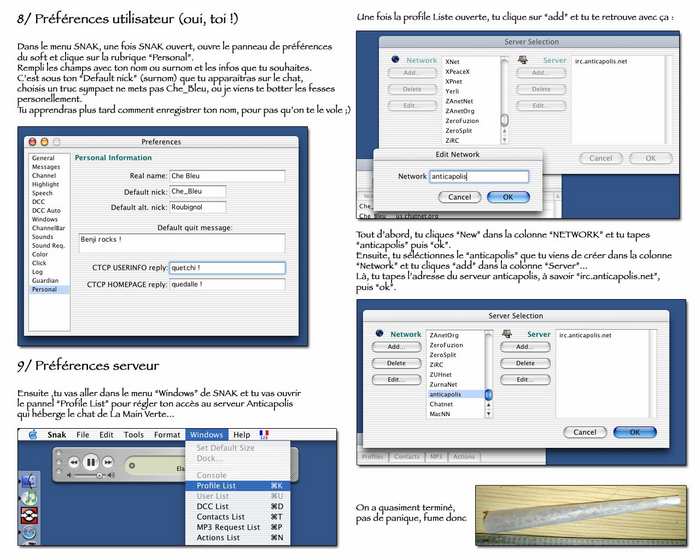Image resolution: width=700 pixels, height=560 pixels.
Task: Select DCC Auto in the Preferences sidebar
Action: pos(46,210)
